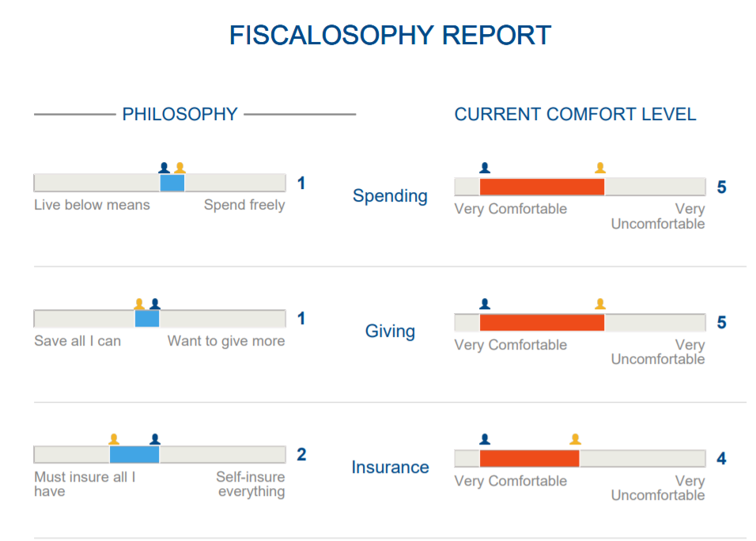Click the Insurance philosophy score number 2

coord(301,455)
